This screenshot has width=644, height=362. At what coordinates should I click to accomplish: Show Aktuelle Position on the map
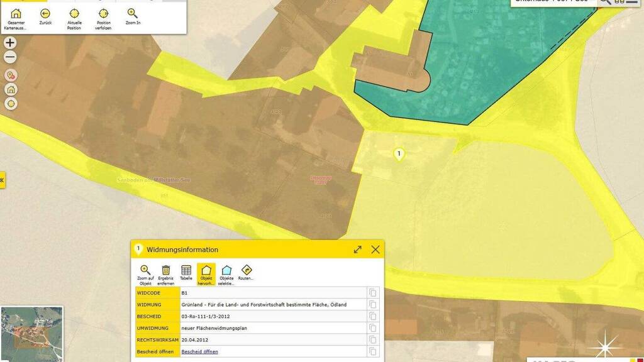74,13
